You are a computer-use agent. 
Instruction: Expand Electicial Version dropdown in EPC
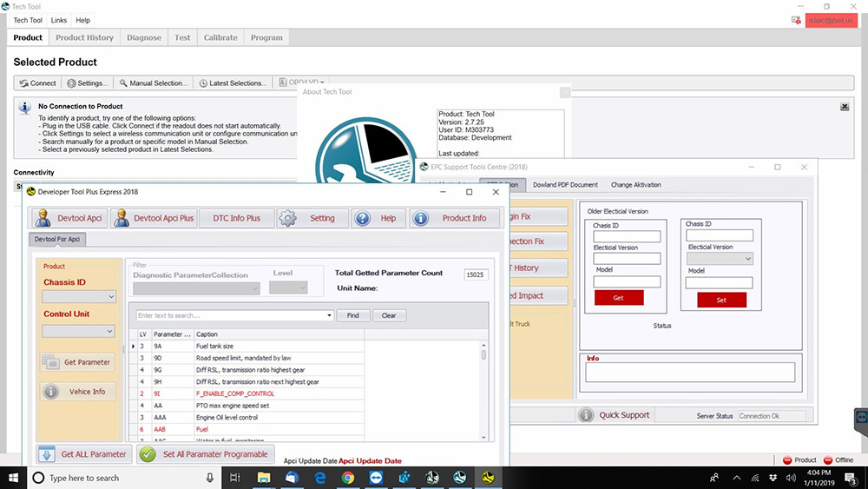tap(720, 259)
